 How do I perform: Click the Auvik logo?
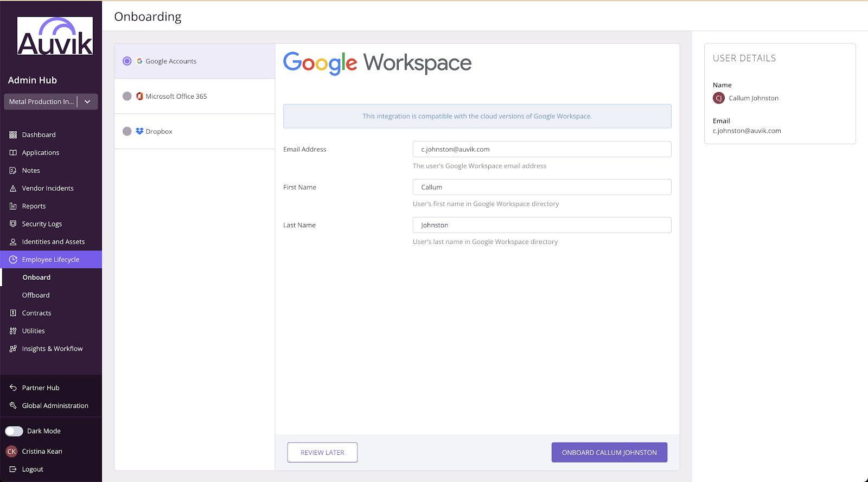(x=55, y=36)
